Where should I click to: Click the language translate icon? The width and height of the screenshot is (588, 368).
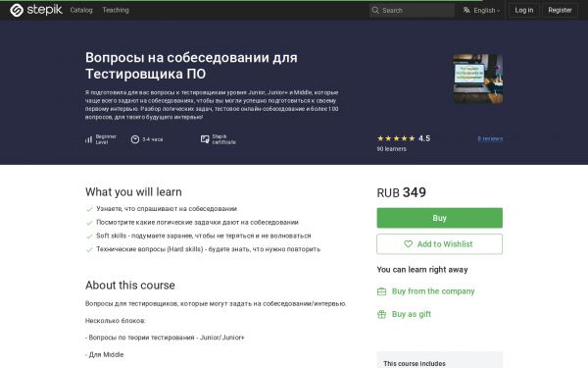466,10
